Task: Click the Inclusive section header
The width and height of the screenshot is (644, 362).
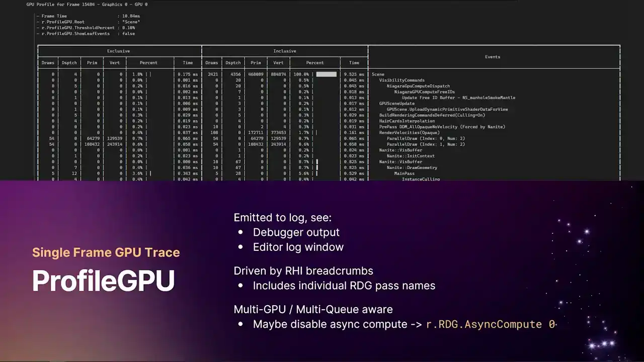Action: [x=285, y=51]
